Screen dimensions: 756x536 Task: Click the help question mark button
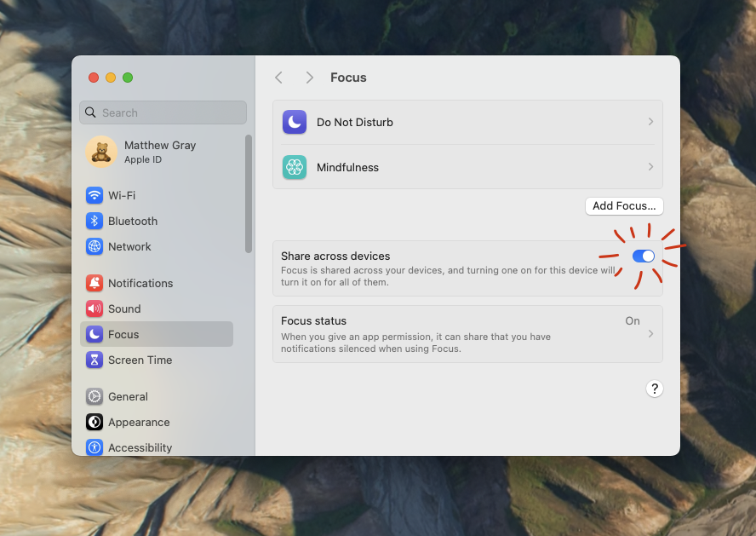[x=654, y=389]
